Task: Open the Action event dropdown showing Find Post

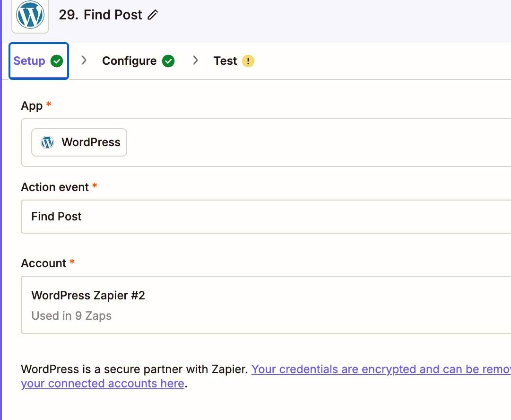Action: tap(266, 217)
